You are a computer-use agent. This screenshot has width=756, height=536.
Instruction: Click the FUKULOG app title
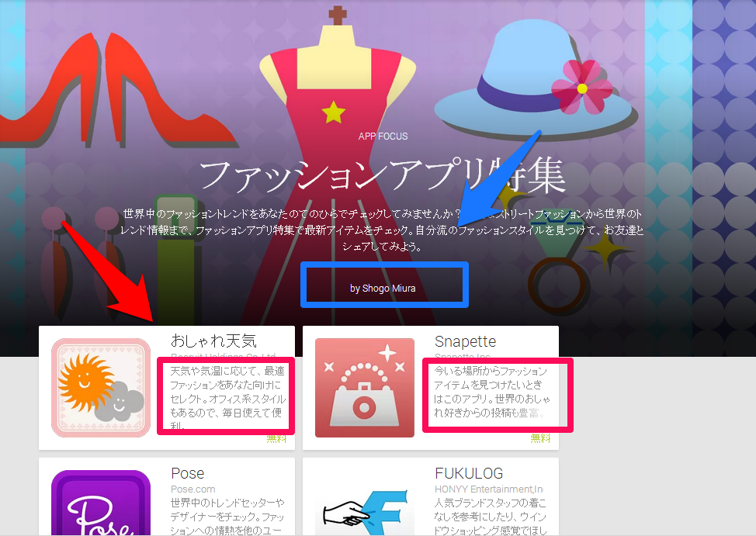469,473
